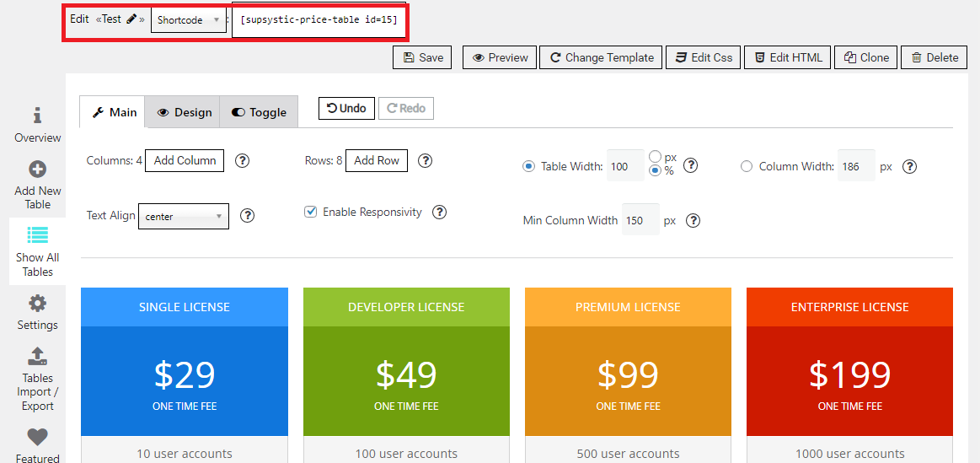This screenshot has height=463, width=980.
Task: Click the Table Width input field
Action: click(x=624, y=167)
